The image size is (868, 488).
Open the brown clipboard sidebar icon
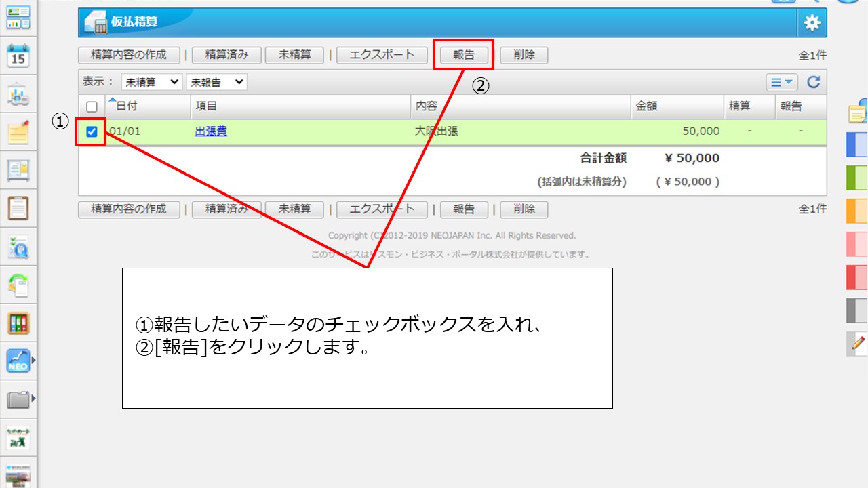pyautogui.click(x=18, y=207)
